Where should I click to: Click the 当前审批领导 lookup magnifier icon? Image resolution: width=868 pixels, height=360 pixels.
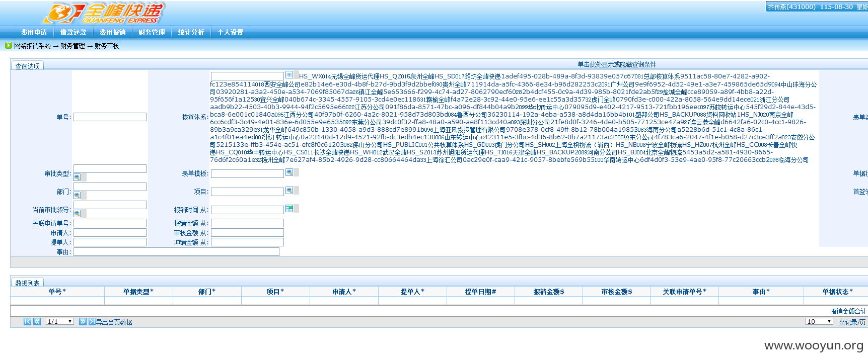pyautogui.click(x=77, y=213)
